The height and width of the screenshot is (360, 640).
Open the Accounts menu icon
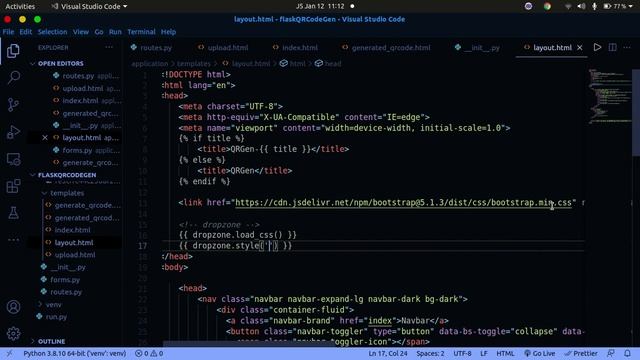[x=13, y=307]
